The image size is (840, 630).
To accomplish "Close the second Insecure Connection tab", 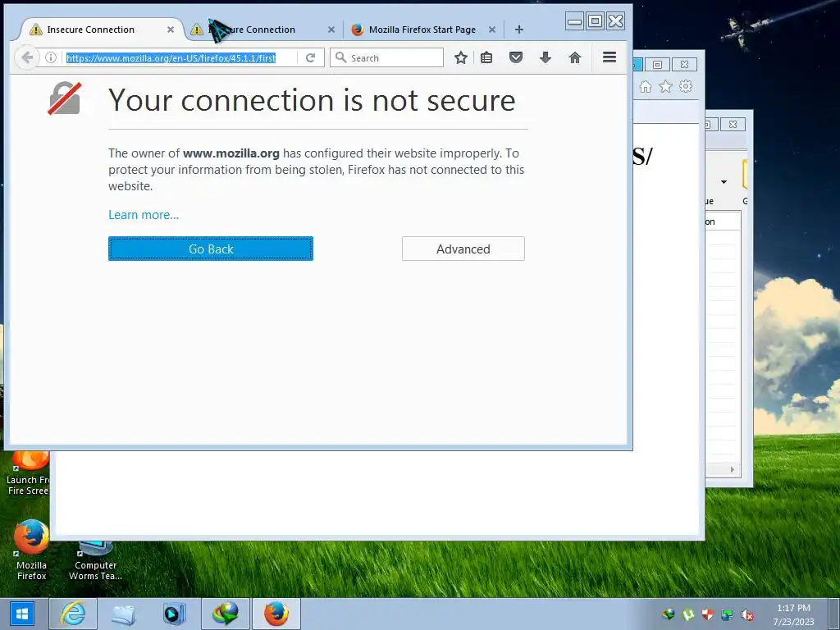I will pyautogui.click(x=331, y=30).
